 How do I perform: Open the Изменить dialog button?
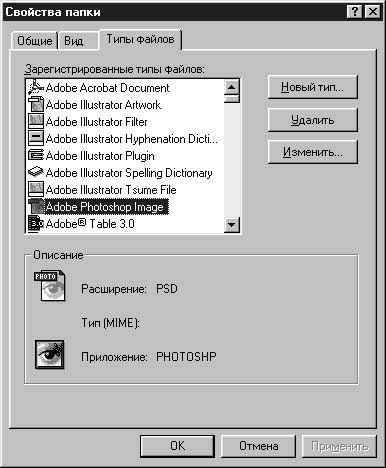click(x=312, y=152)
